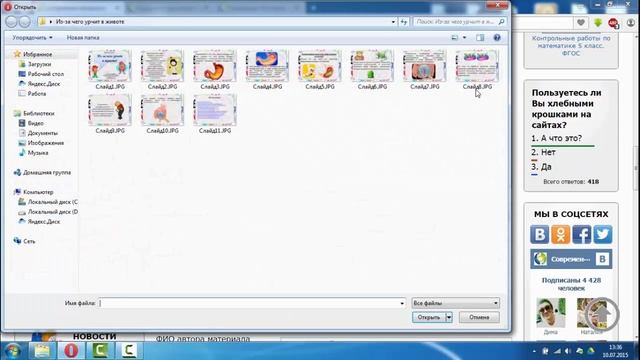
Task: Select the Слайд9.JPG thumbnail
Action: coord(110,110)
